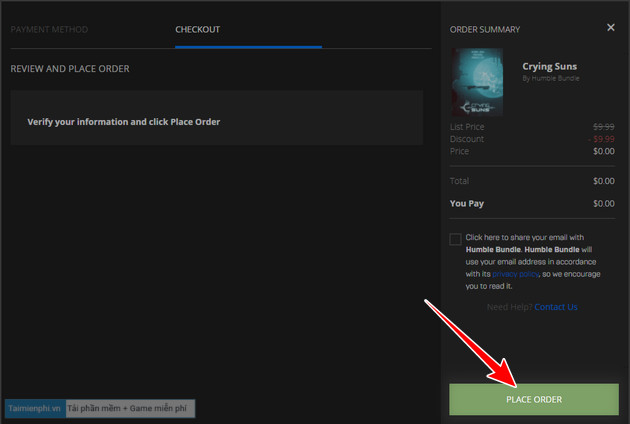The image size is (630, 424).
Task: Click the Review and Place Order heading
Action: coord(70,69)
